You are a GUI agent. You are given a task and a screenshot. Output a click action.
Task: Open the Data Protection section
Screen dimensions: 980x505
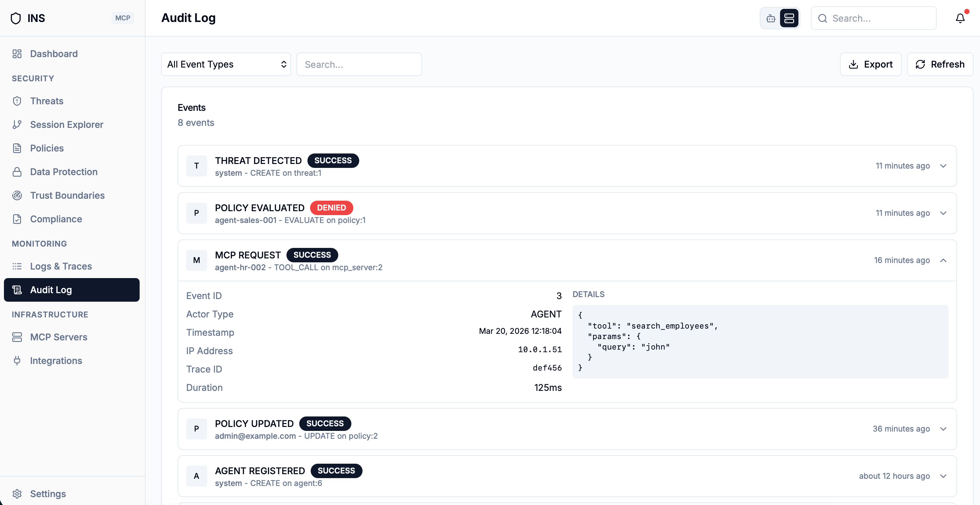coord(71,172)
